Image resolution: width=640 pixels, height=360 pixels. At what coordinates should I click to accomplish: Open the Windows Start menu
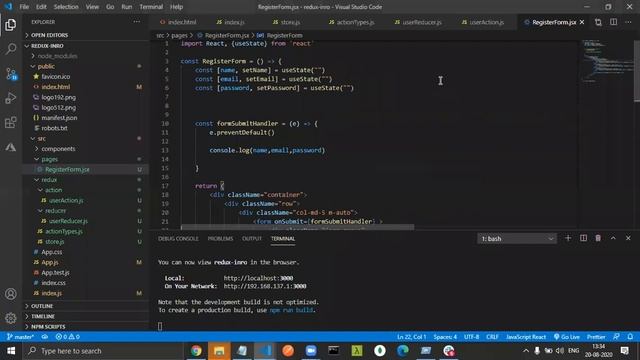click(x=11, y=351)
